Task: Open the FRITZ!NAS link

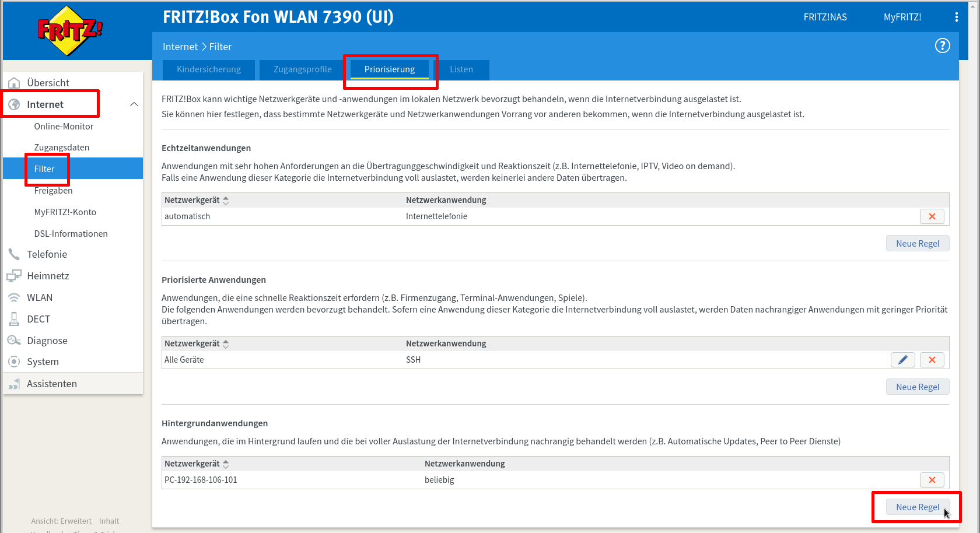Action: click(825, 17)
